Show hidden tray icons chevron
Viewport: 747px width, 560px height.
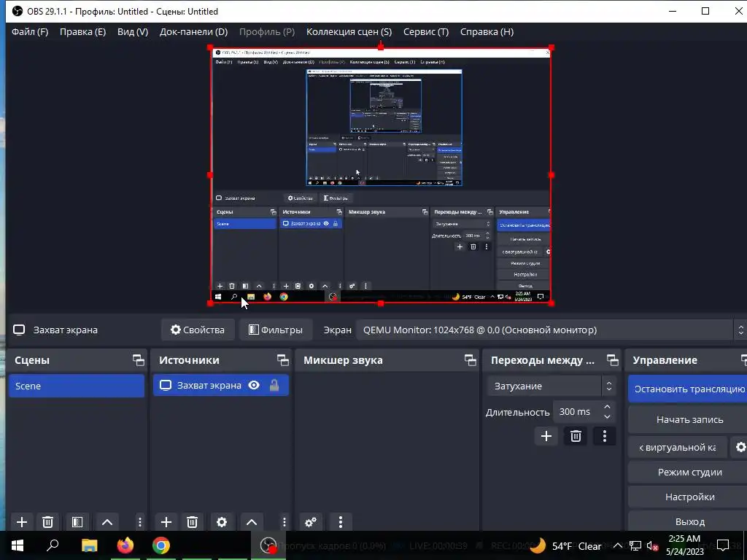click(x=617, y=545)
